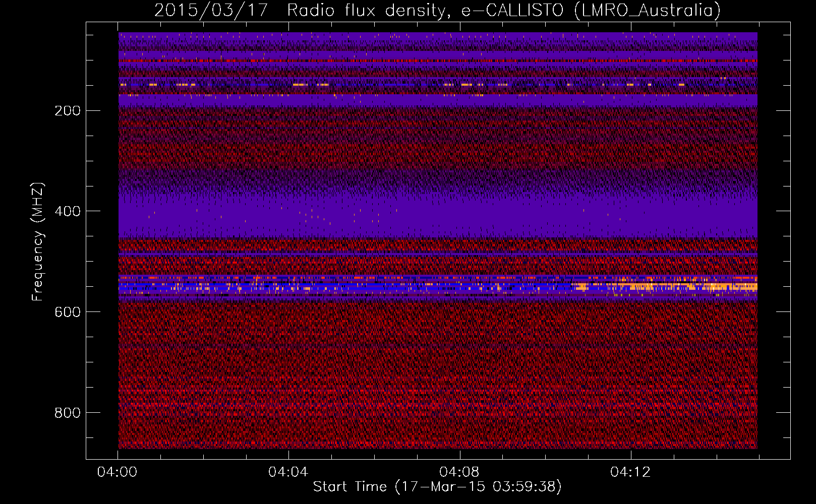
Task: Click the 200 frequency axis label
Action: click(68, 111)
